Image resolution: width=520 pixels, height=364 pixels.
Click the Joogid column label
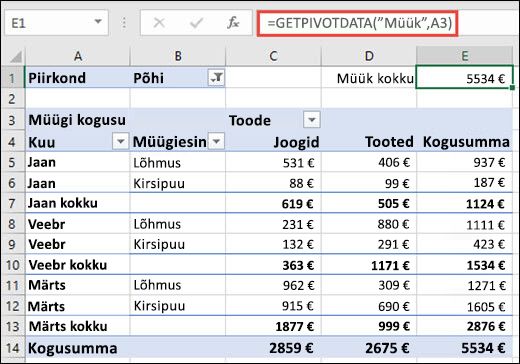(273, 142)
